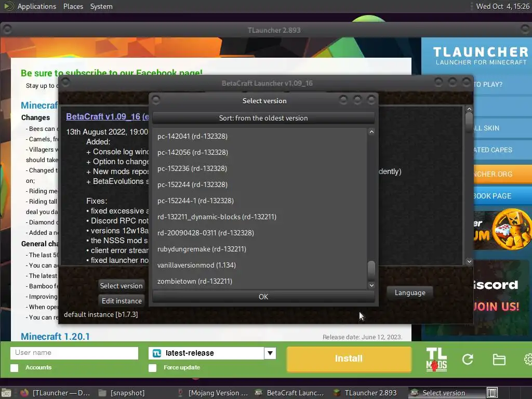Click Discord JOIN US banner

[502, 297]
